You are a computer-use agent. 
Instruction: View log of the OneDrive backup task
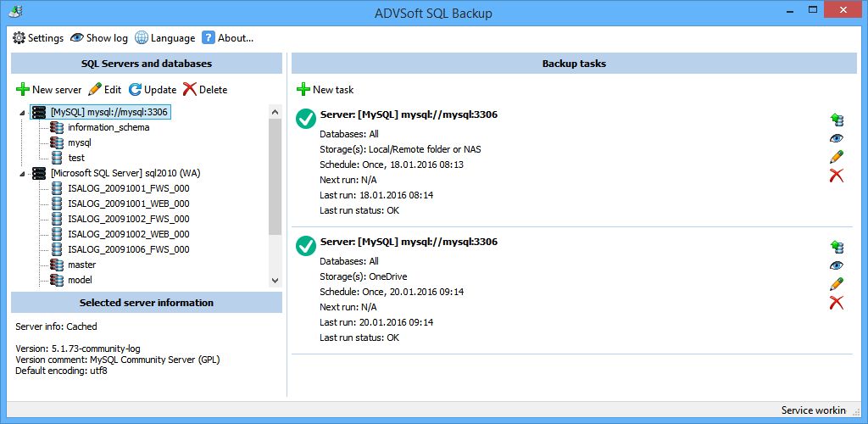(837, 265)
